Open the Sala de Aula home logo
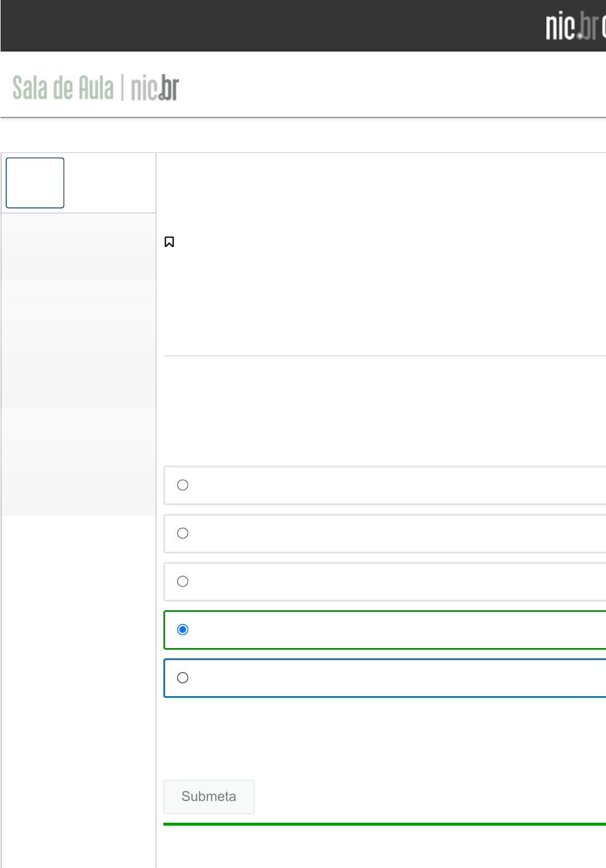The height and width of the screenshot is (868, 606). 63,88
